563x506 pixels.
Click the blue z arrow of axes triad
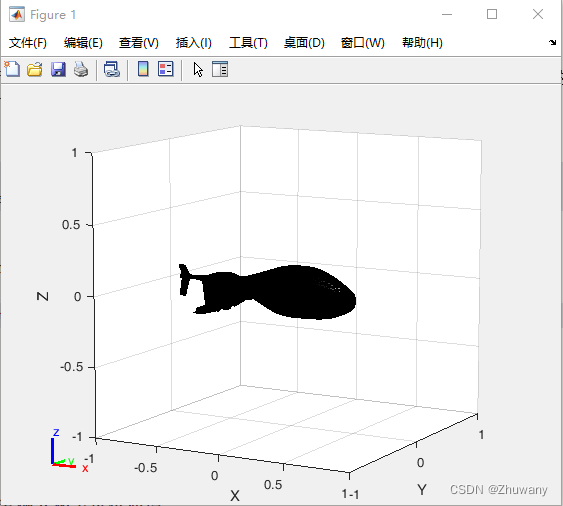point(53,451)
